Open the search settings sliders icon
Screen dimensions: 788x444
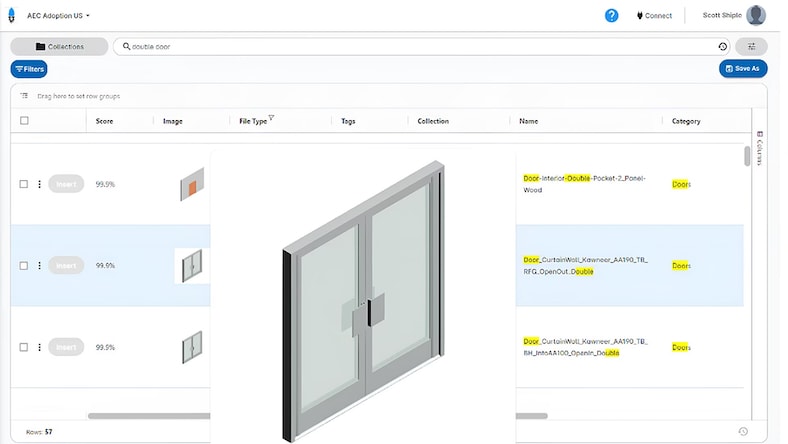[751, 46]
